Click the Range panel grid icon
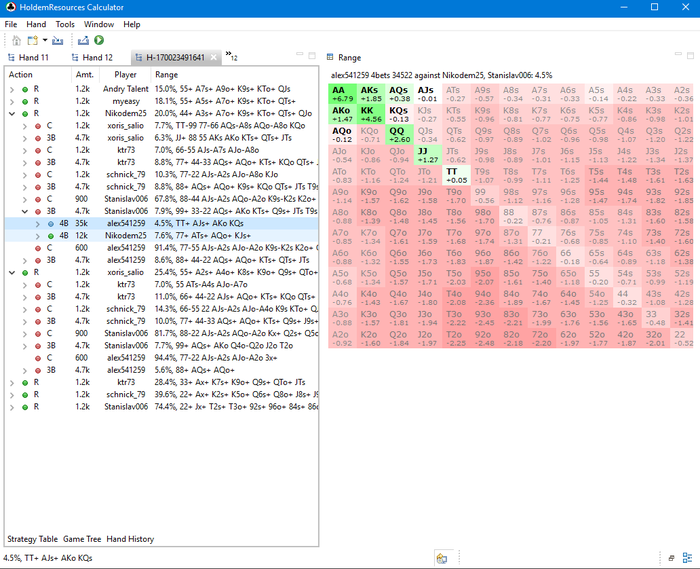The image size is (700, 569). click(x=330, y=57)
